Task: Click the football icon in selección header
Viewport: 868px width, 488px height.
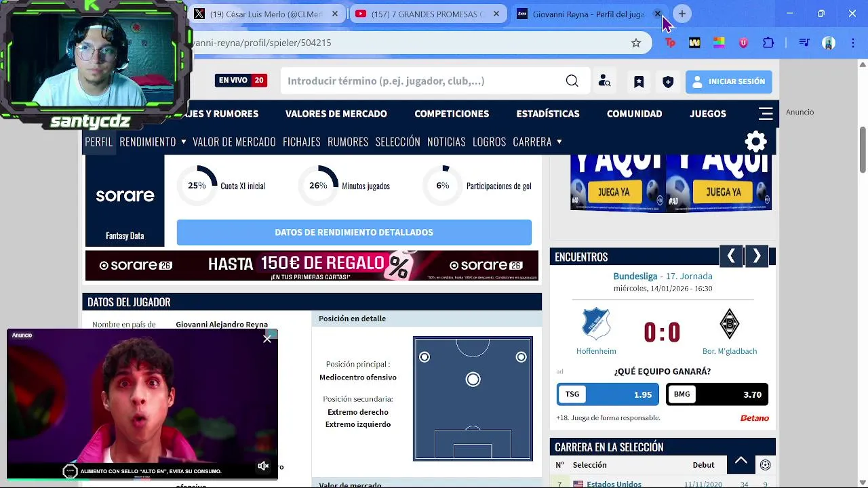Action: [x=765, y=465]
